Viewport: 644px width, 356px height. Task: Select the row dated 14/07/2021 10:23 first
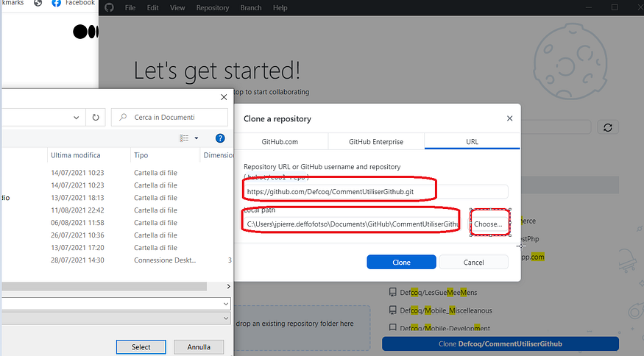click(118, 173)
